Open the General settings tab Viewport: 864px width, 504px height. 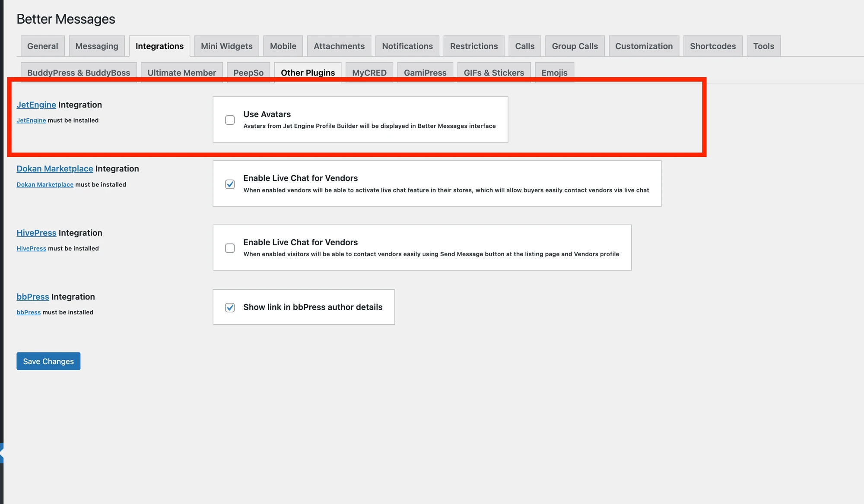[42, 46]
